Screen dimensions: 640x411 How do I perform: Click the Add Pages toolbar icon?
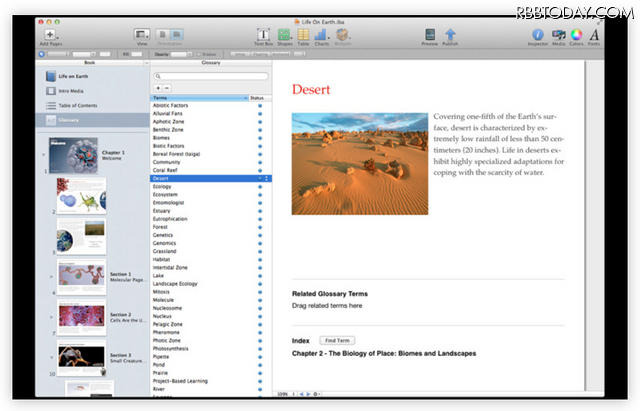coord(51,35)
